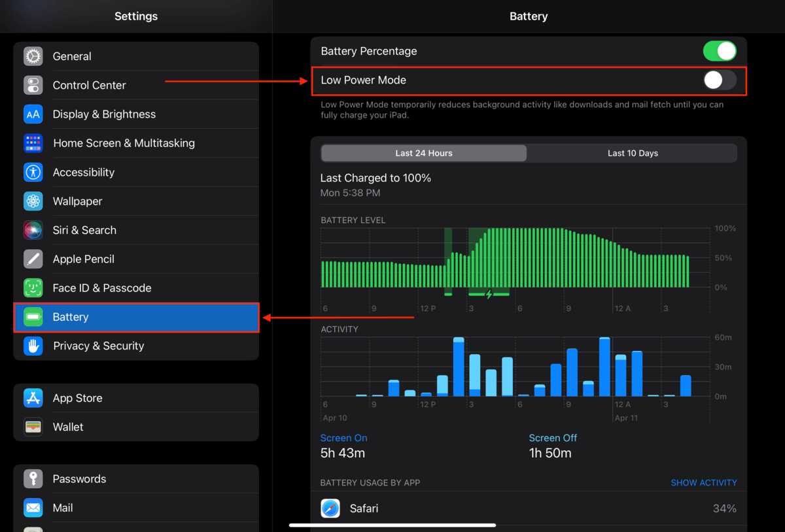Click the Siri & Search icon
785x532 pixels.
[x=33, y=230]
